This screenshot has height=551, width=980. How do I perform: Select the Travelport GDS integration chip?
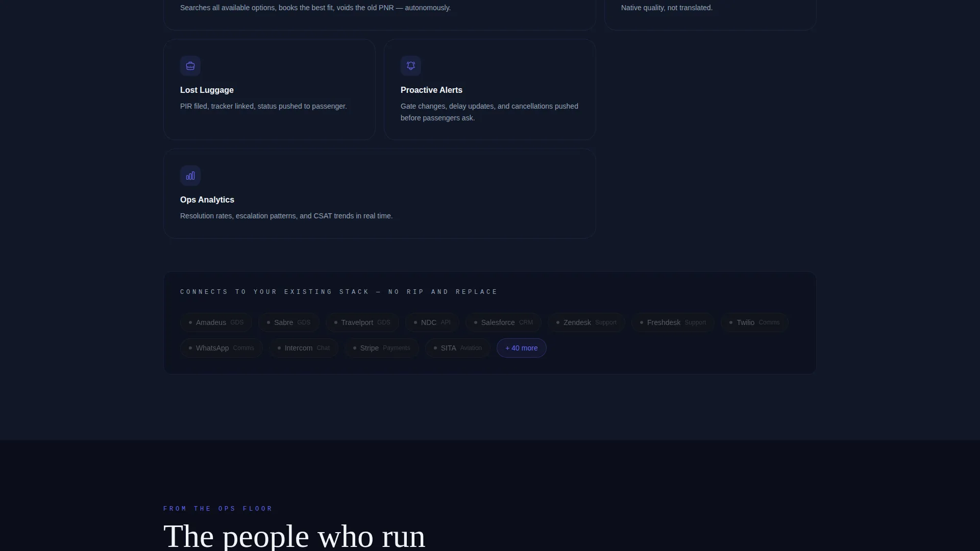point(362,322)
